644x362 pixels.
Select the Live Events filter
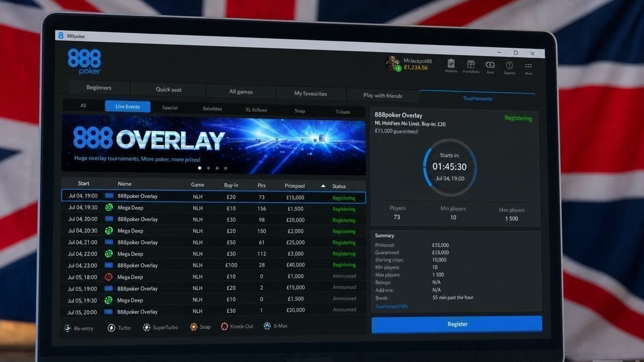click(128, 106)
